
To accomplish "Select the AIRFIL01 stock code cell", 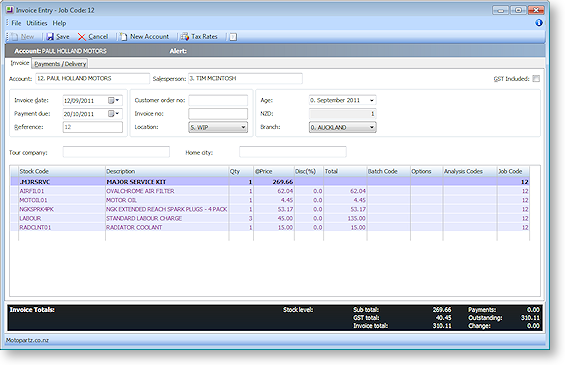I will click(62, 191).
